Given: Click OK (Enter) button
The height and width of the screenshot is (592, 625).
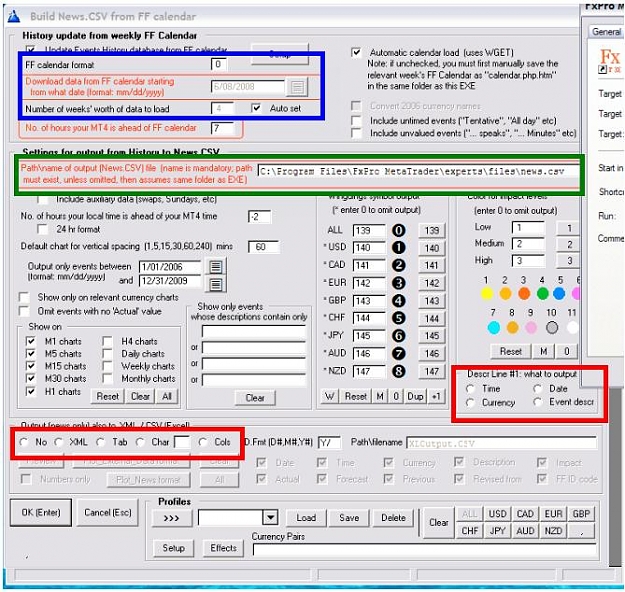Looking at the screenshot, I should (41, 512).
